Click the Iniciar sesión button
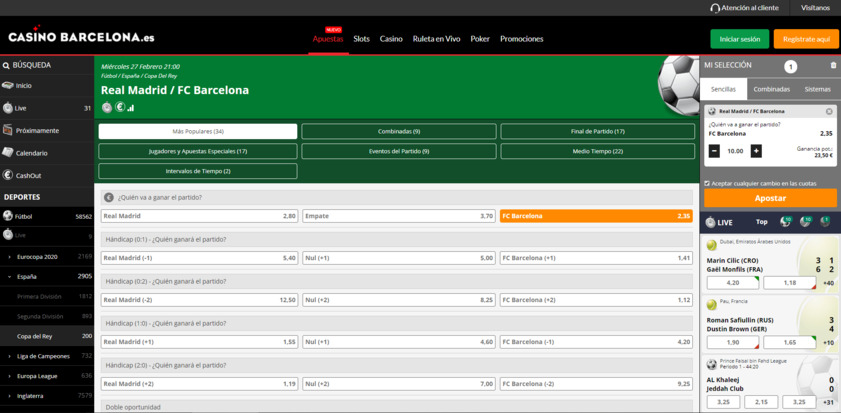The image size is (841, 413). coord(740,39)
